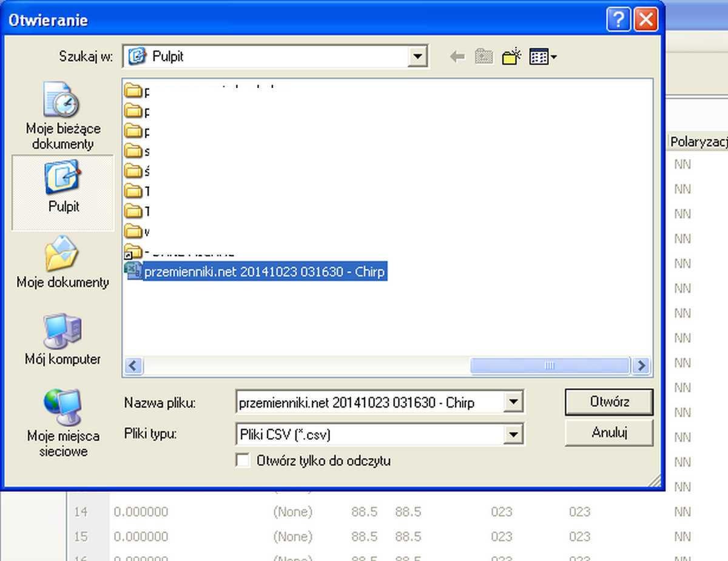The width and height of the screenshot is (728, 561).
Task: Open the Views menu icon
Action: coord(543,58)
